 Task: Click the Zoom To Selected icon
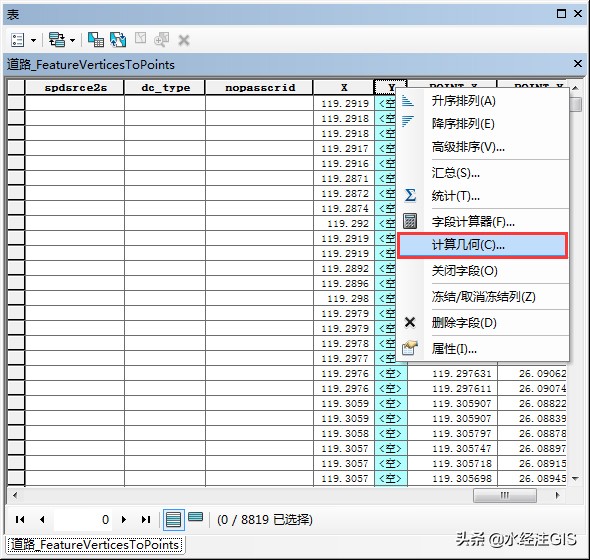tap(161, 40)
